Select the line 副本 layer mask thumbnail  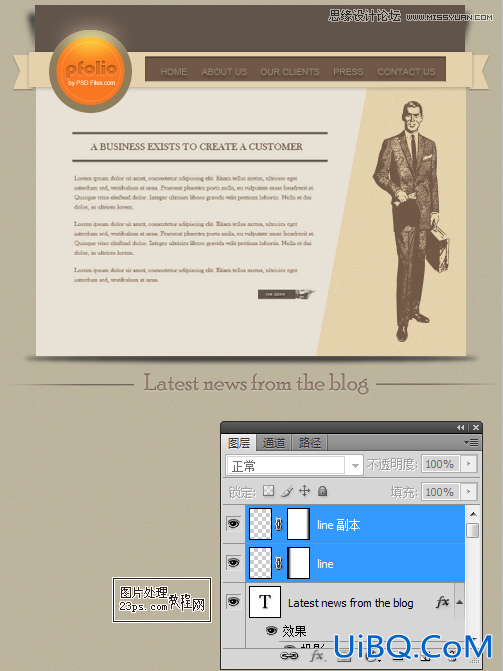pyautogui.click(x=298, y=524)
